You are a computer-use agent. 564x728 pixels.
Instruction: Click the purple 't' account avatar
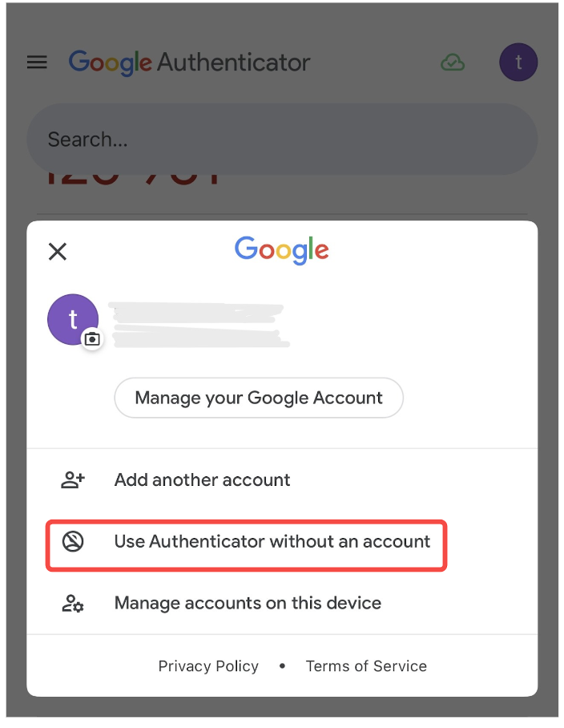click(73, 319)
